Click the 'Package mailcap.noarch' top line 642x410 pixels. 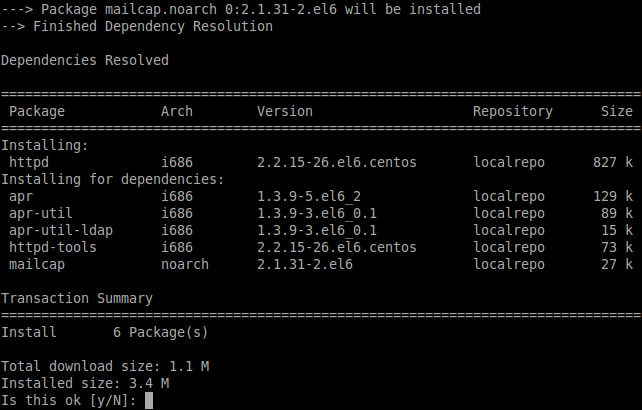[241, 9]
